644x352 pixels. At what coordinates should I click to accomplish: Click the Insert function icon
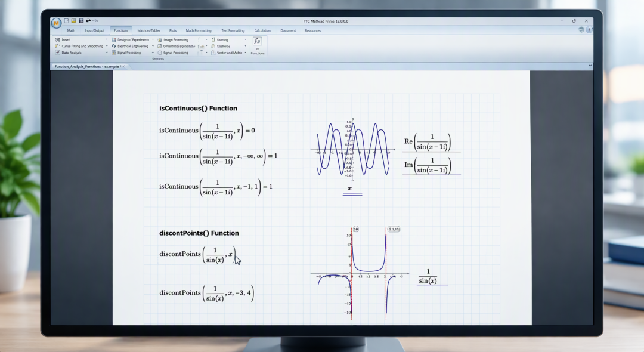click(x=57, y=40)
